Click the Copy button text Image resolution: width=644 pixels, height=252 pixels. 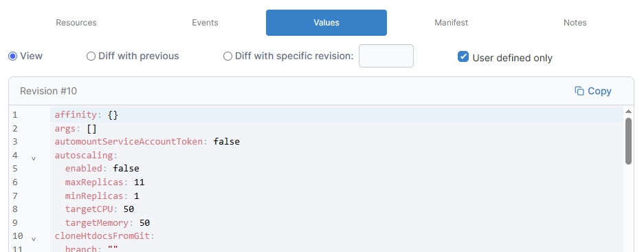[599, 91]
